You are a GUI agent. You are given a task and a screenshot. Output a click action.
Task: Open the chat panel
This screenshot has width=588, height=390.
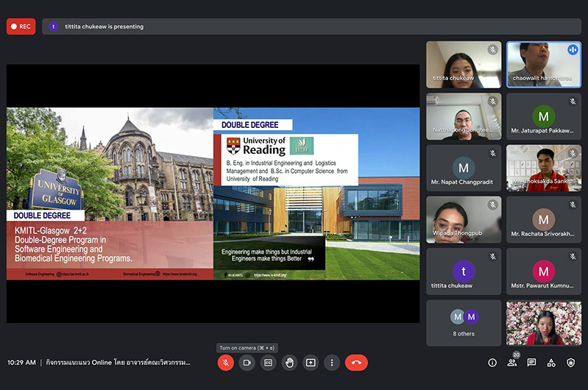point(531,363)
